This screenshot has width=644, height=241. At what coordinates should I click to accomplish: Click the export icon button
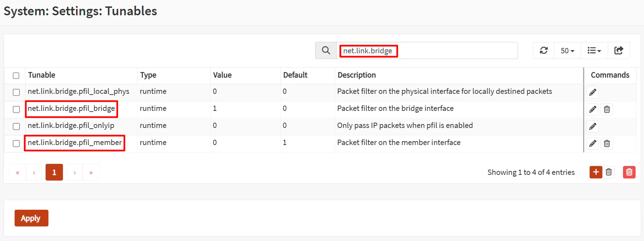coord(619,50)
